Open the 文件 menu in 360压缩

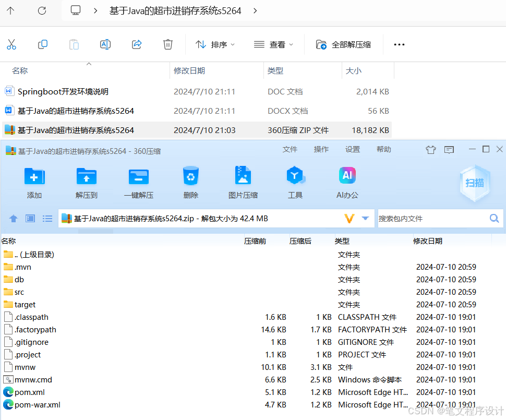(x=290, y=149)
